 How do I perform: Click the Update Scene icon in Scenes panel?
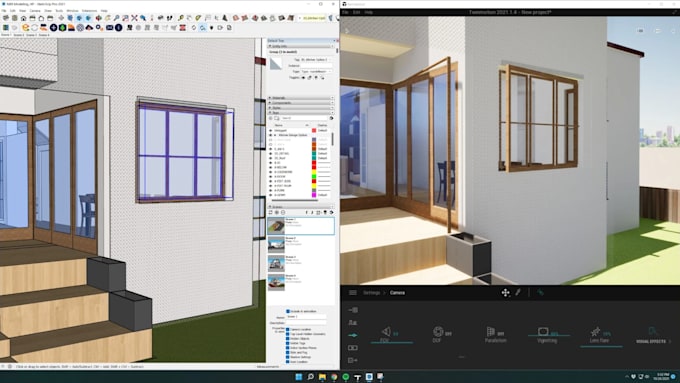[x=271, y=212]
